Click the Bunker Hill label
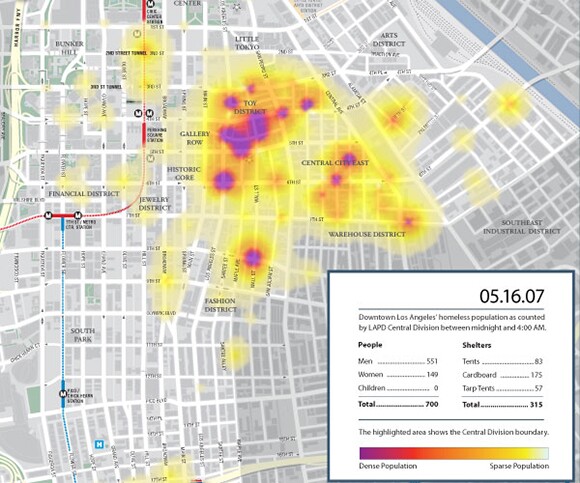 tap(70, 48)
